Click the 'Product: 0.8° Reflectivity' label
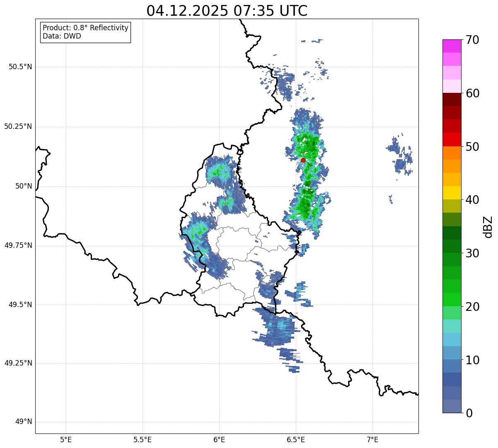The height and width of the screenshot is (448, 498). 86,28
